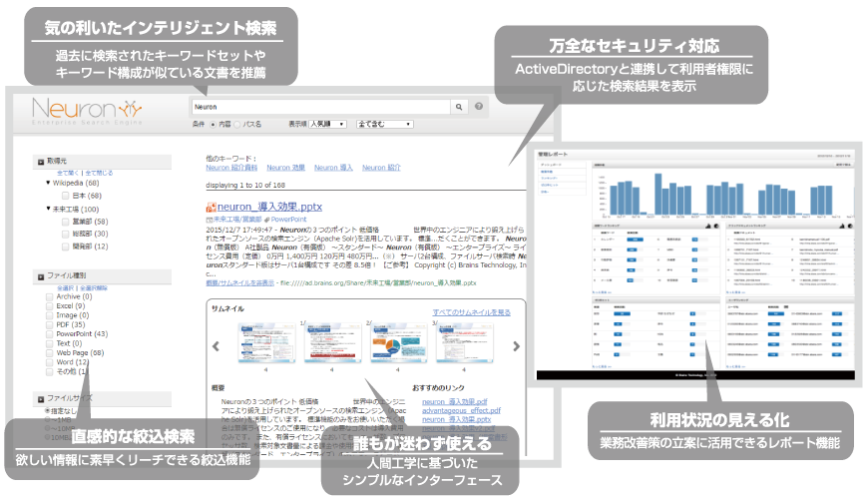Switch search word ranking to bar chart in report
Image resolution: width=868 pixels, height=499 pixels.
pyautogui.click(x=708, y=226)
